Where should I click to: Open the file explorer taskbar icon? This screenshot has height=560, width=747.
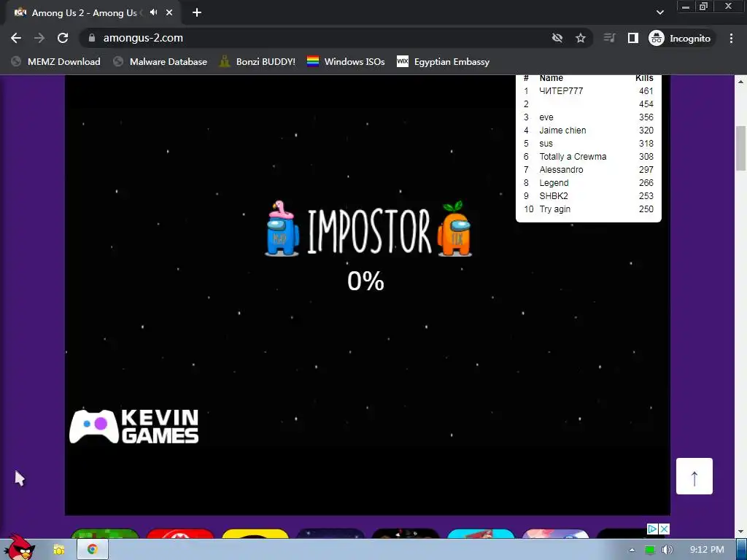pos(58,550)
